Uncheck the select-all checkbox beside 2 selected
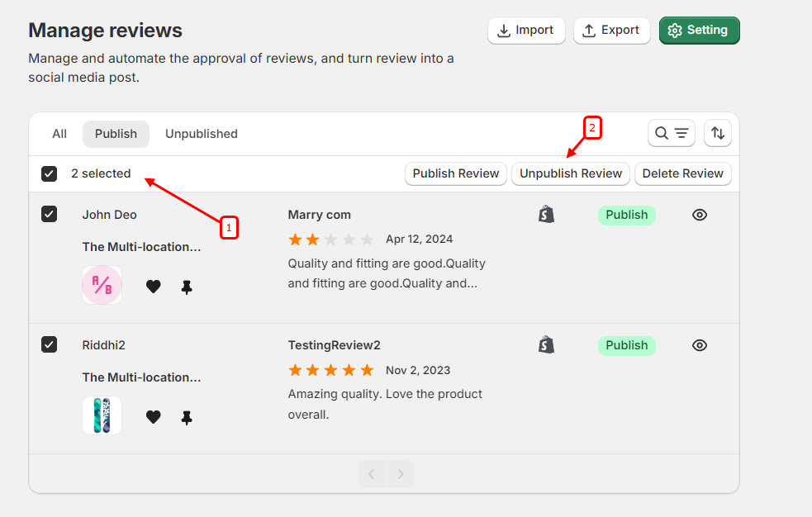 50,173
